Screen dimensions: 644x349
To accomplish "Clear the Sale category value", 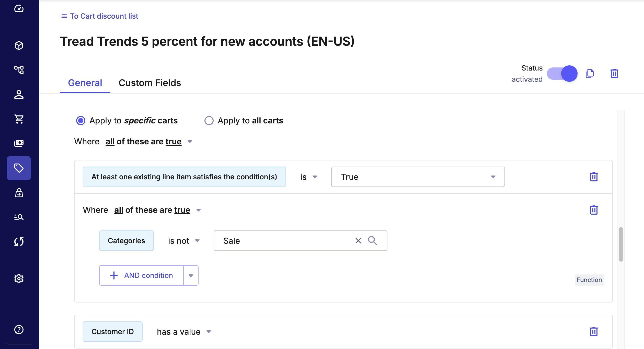I will [x=358, y=241].
